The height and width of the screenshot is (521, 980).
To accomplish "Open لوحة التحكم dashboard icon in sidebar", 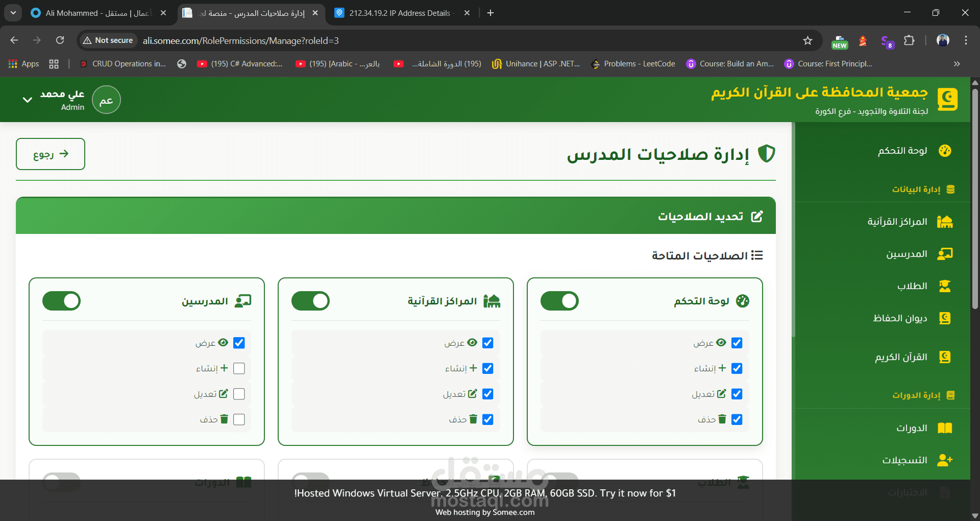I will point(945,151).
